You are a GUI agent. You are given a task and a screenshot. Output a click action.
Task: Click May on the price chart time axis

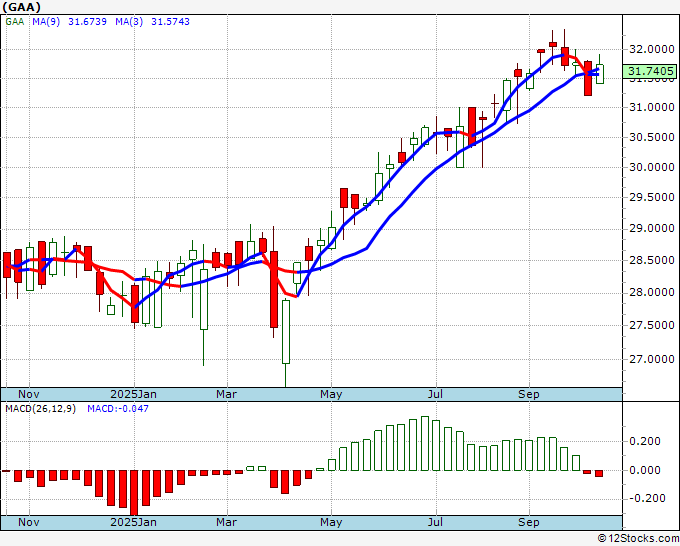(x=331, y=394)
